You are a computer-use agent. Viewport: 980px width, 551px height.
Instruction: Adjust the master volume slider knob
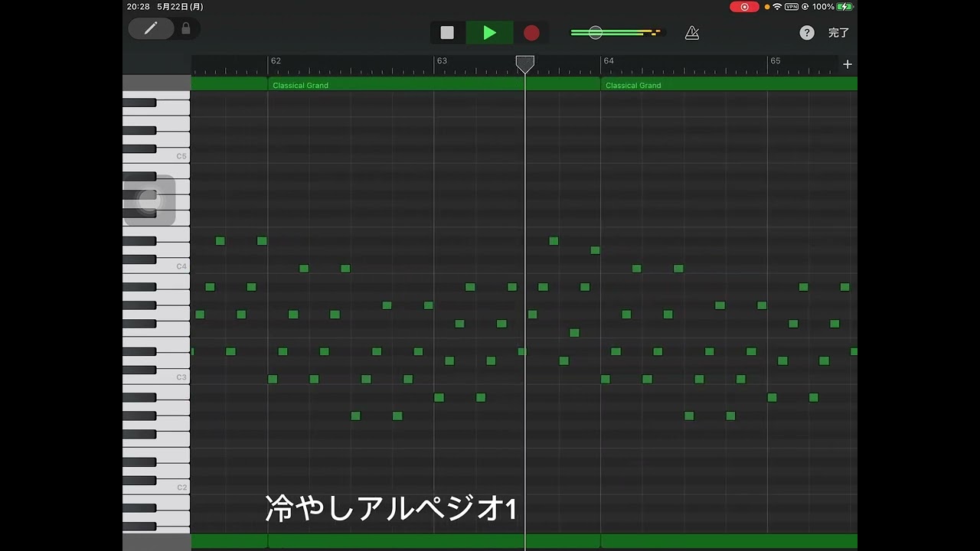coord(596,32)
